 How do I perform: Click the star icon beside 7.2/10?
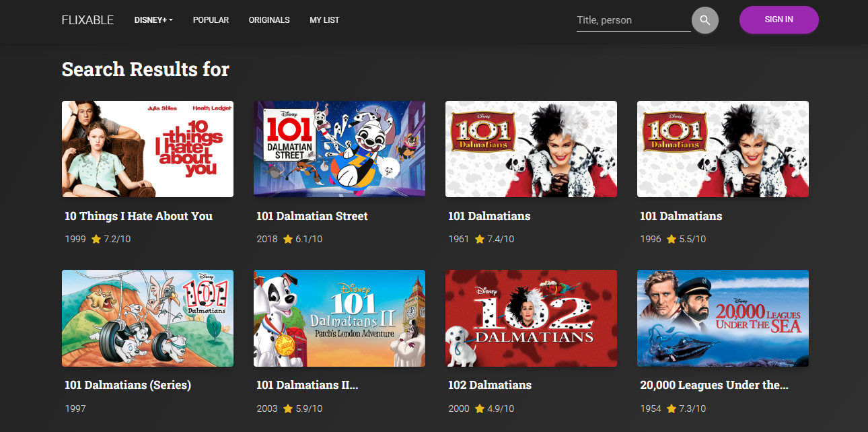[x=96, y=239]
